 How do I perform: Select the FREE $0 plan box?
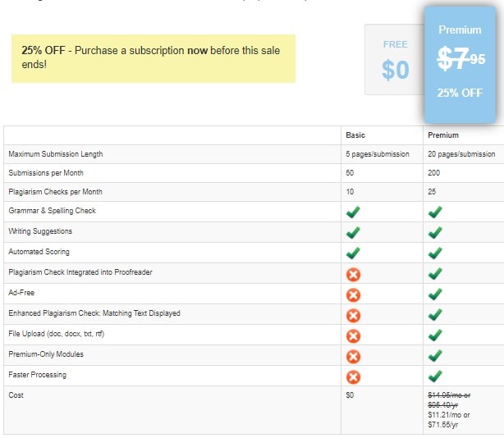394,60
